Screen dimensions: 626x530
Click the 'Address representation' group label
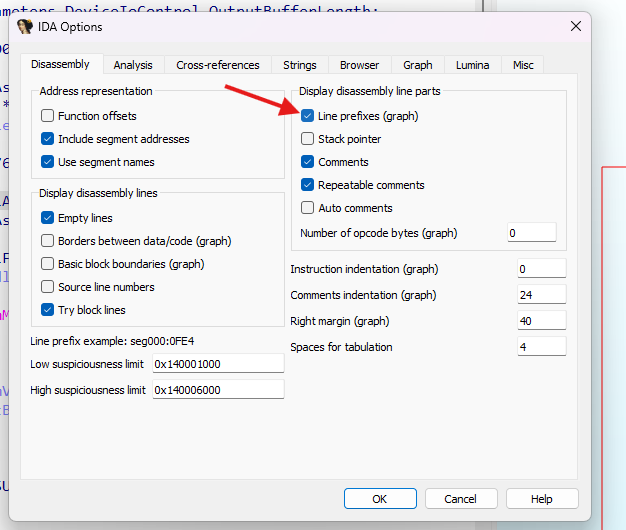click(96, 91)
